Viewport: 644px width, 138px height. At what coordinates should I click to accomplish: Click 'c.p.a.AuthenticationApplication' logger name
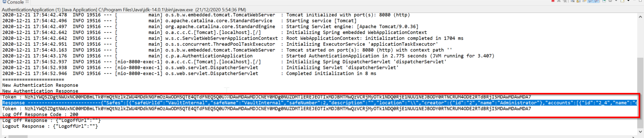pos(209,56)
